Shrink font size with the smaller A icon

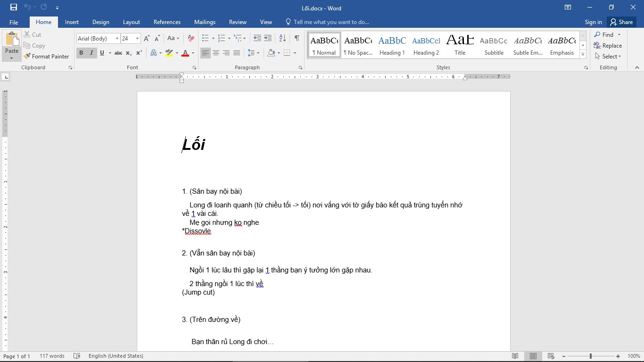[x=157, y=38]
